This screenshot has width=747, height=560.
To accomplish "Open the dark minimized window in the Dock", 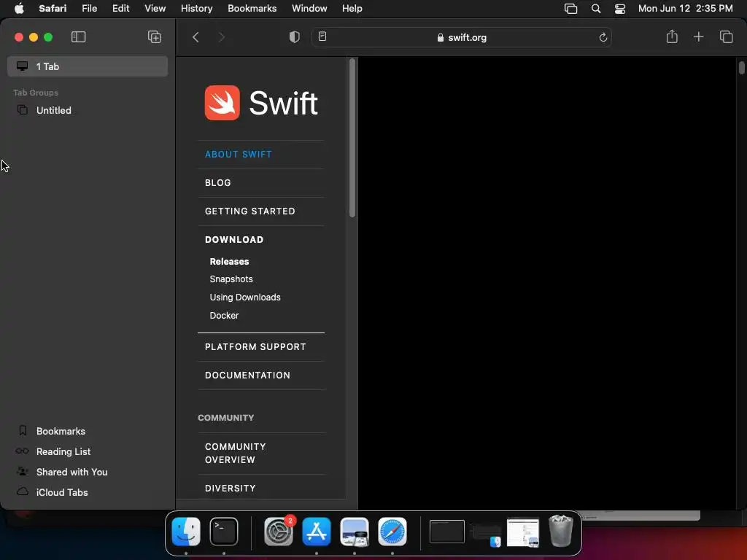I will point(447,532).
